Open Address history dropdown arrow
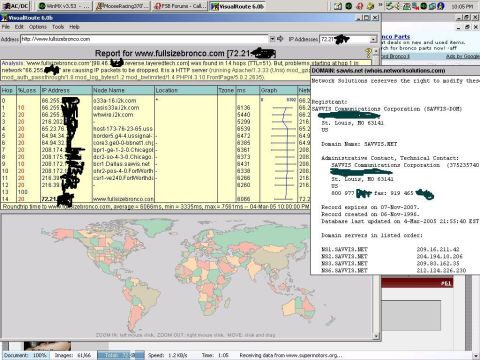The width and height of the screenshot is (480, 360). click(x=272, y=39)
